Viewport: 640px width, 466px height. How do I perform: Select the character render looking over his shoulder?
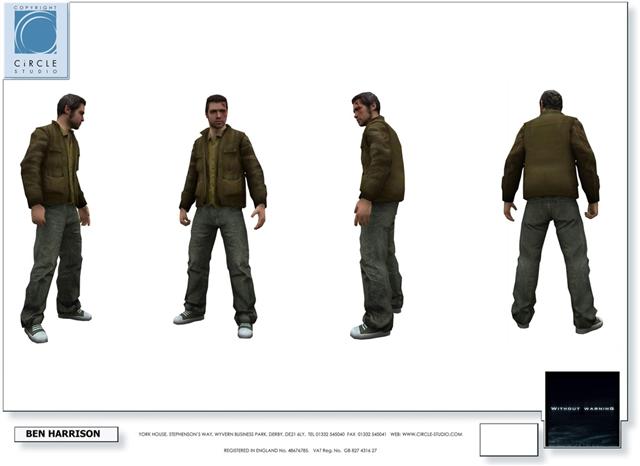378,215
